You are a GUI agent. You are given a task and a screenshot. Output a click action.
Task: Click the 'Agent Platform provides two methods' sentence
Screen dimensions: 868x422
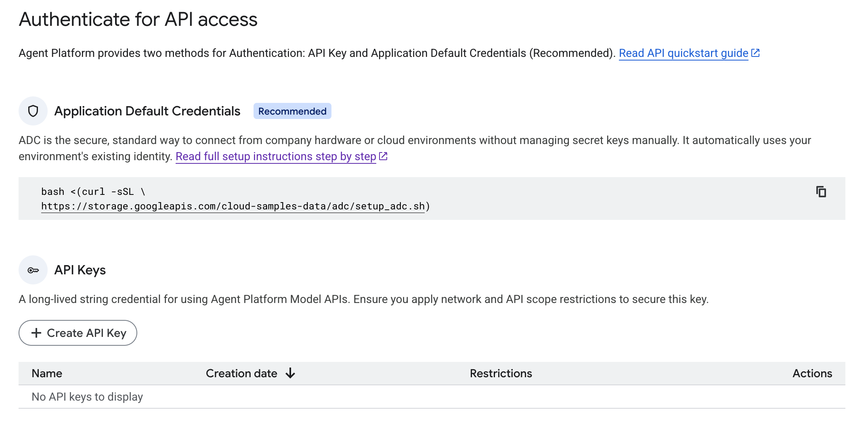[x=317, y=53]
